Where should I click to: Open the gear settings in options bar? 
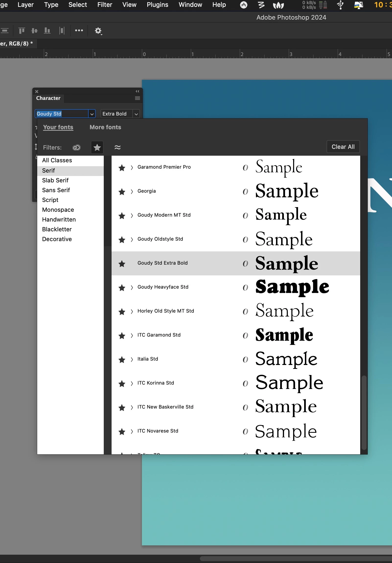click(98, 31)
